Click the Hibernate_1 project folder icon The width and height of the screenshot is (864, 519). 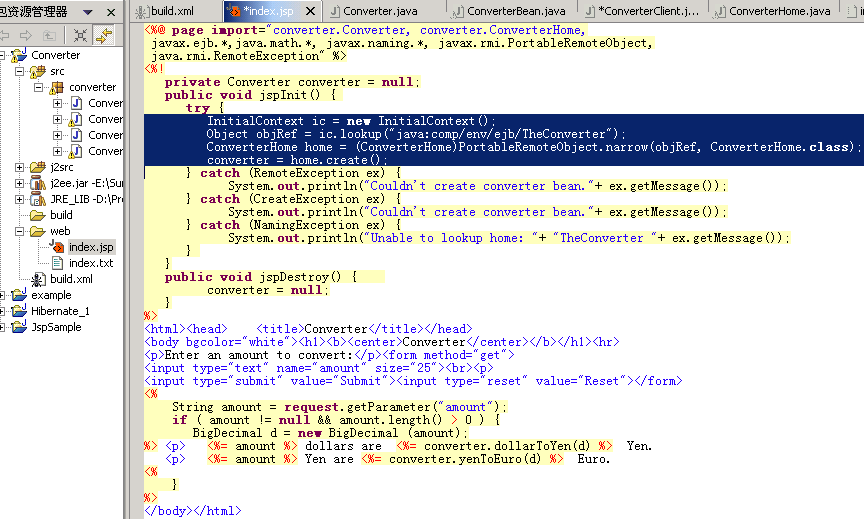point(19,311)
